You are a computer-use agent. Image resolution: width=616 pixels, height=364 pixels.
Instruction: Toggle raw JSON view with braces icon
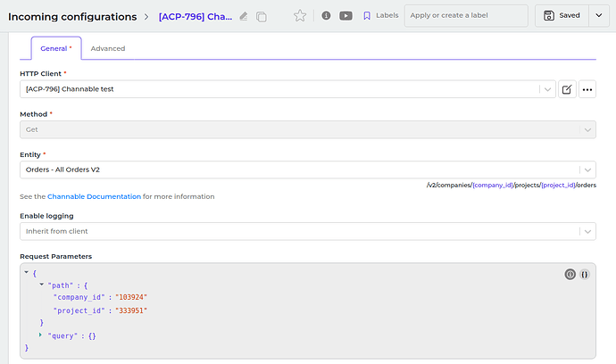pos(585,274)
